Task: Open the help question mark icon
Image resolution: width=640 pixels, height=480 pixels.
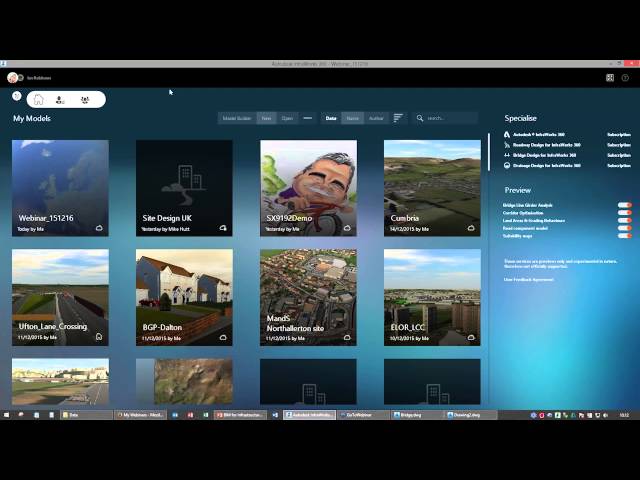Action: pyautogui.click(x=625, y=78)
